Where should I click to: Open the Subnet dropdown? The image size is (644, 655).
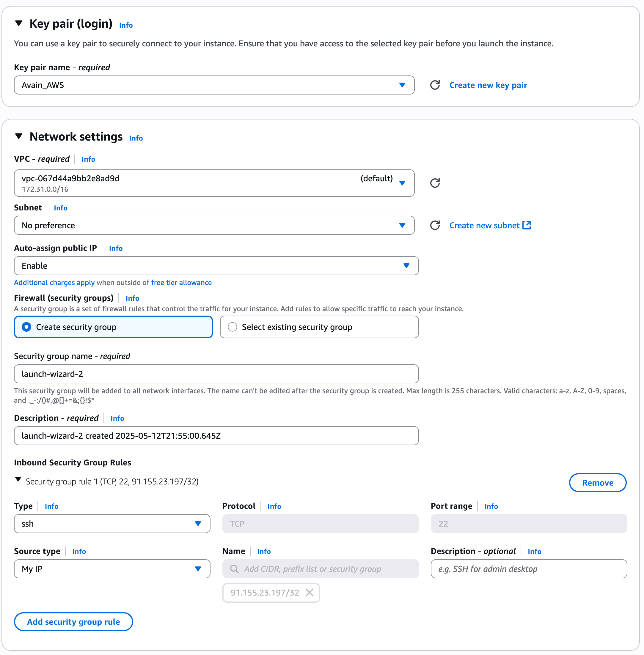click(x=214, y=225)
